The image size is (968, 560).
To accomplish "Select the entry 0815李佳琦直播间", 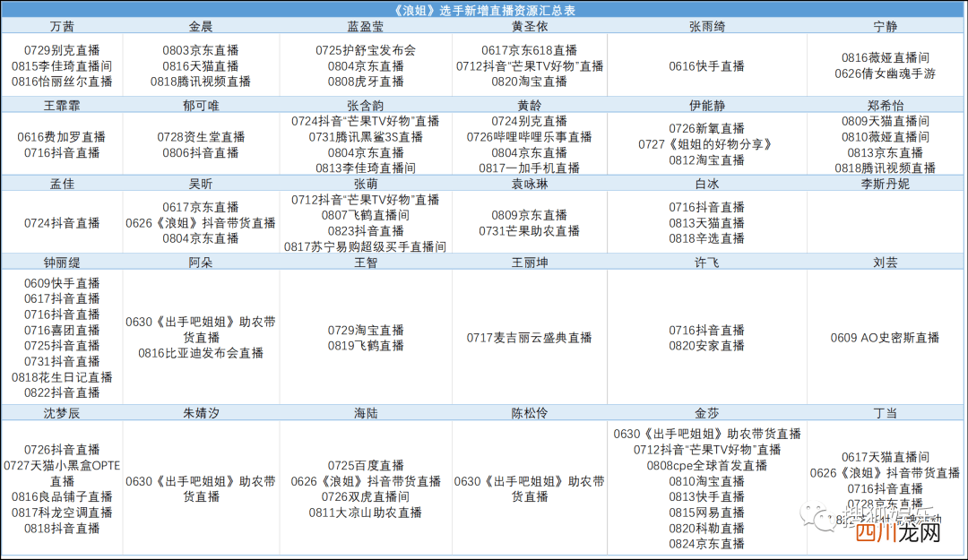I will (62, 66).
